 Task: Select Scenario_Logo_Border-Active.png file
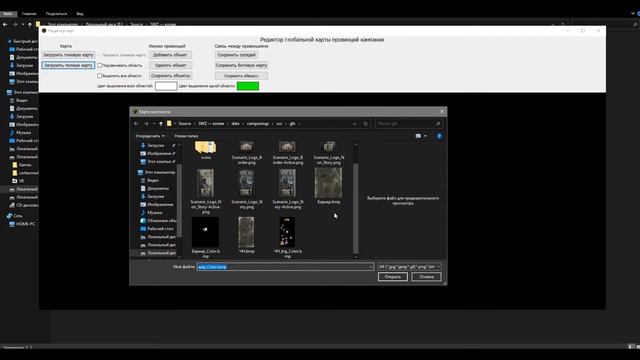[x=287, y=153]
